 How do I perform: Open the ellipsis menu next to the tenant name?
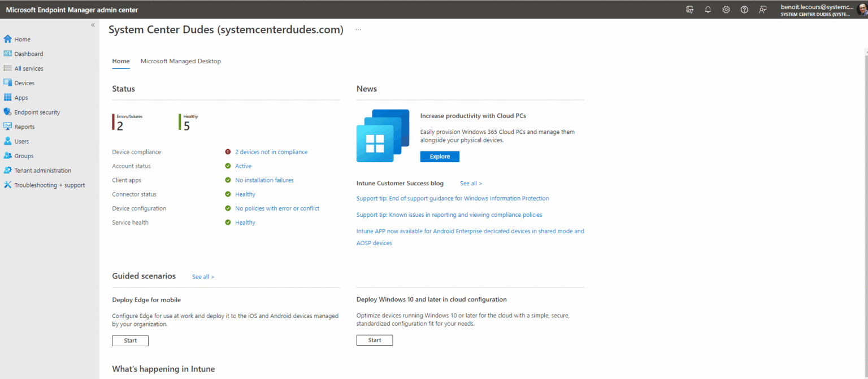[x=358, y=29]
